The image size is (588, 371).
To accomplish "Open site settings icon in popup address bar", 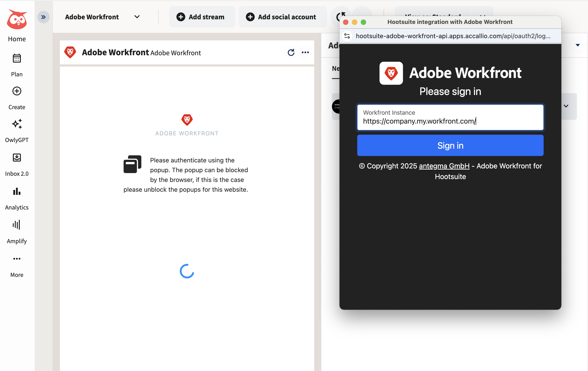I will (347, 36).
